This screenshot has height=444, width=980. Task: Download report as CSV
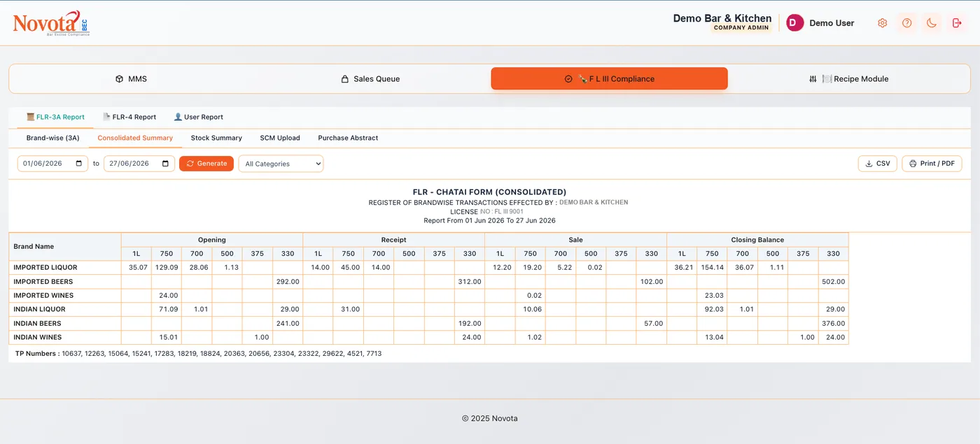tap(878, 164)
